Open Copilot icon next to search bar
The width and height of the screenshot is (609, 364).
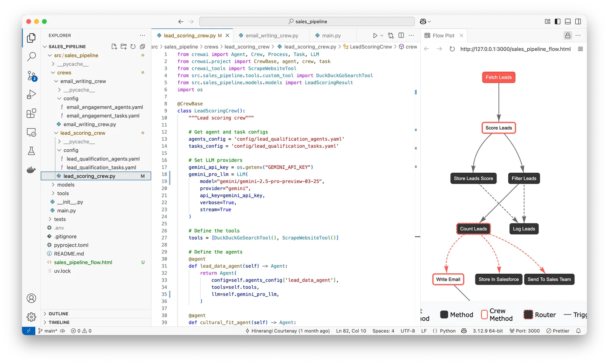pos(423,21)
